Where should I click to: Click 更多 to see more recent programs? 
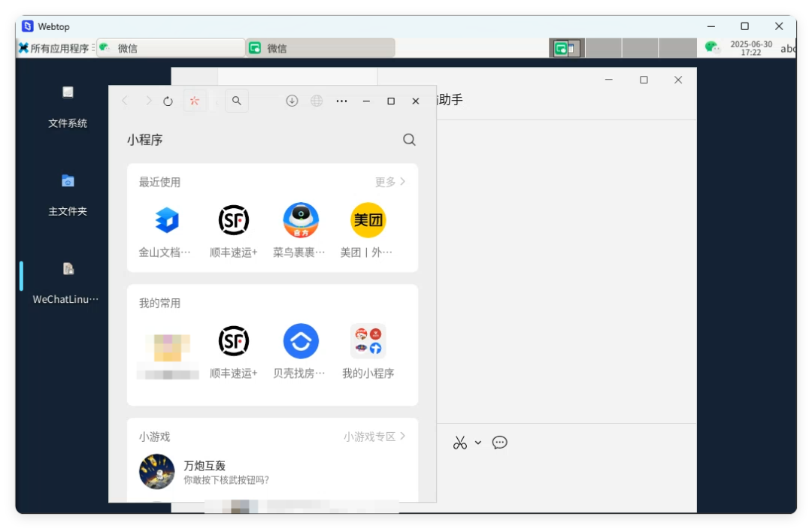point(390,182)
